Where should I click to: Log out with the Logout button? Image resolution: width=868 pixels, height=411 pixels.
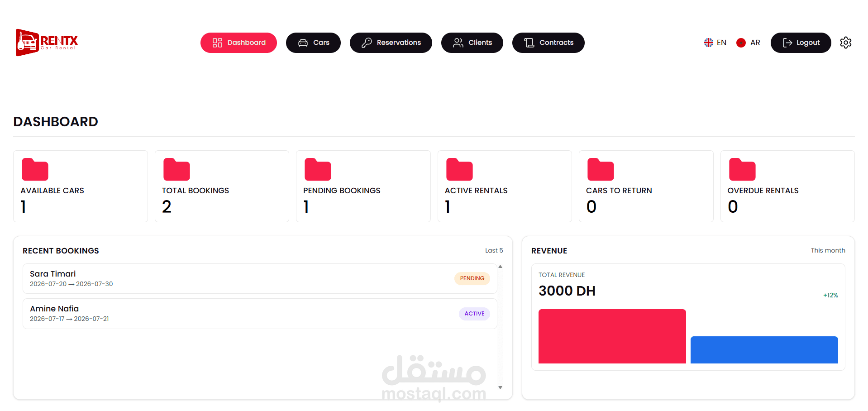pyautogui.click(x=801, y=43)
